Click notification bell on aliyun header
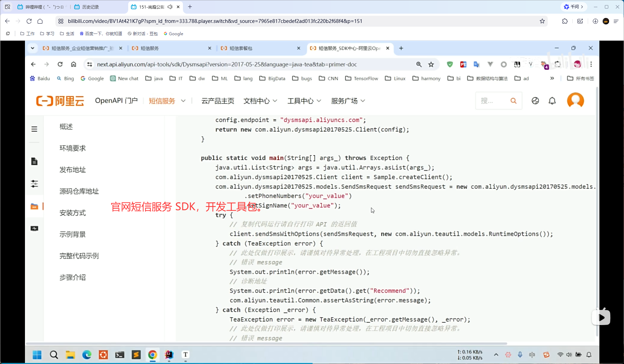Image resolution: width=624 pixels, height=364 pixels. 552,101
